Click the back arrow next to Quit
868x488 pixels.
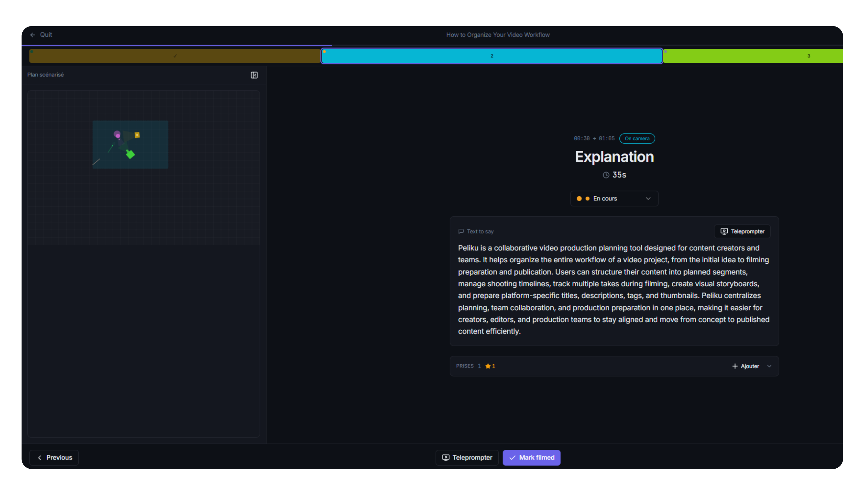33,35
